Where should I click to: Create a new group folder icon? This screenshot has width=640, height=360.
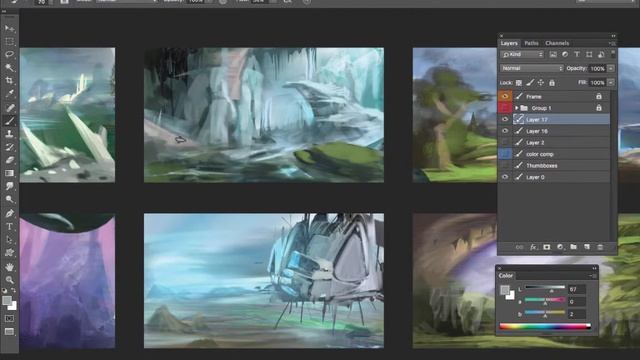(x=573, y=247)
